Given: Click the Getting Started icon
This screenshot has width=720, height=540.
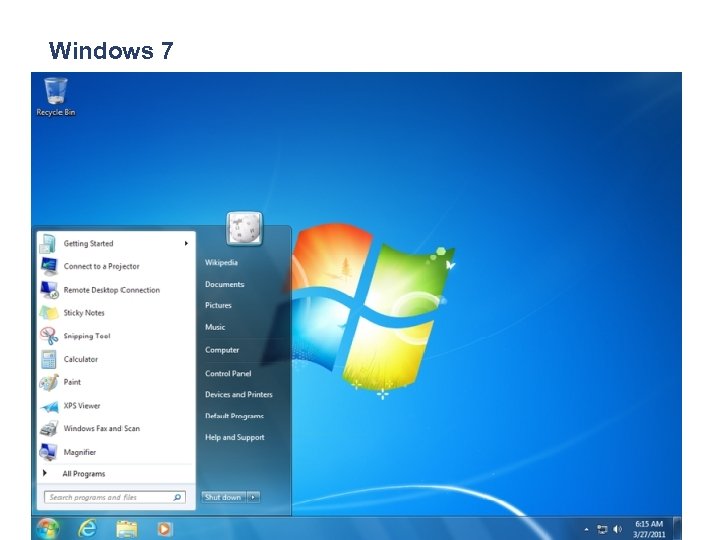Looking at the screenshot, I should (x=48, y=243).
